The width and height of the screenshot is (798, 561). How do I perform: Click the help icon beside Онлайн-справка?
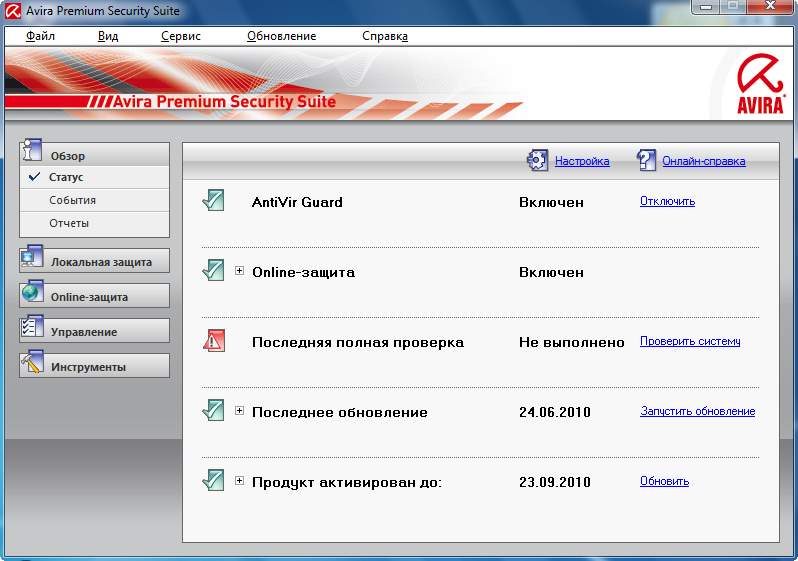645,160
